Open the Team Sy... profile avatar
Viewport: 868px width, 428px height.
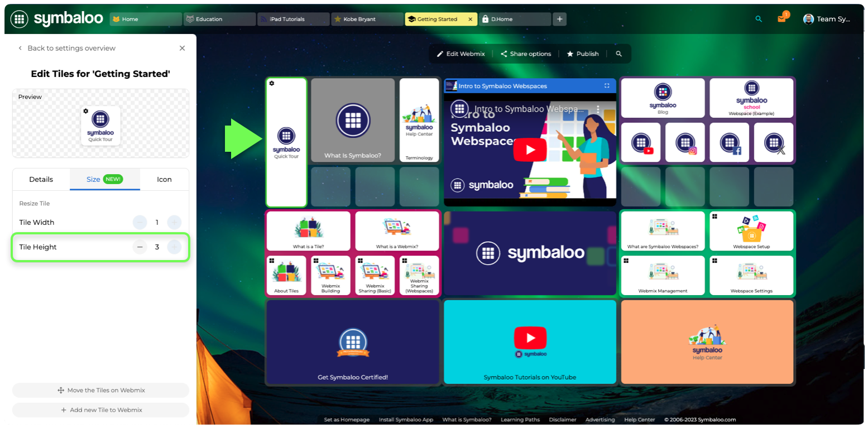pos(808,19)
